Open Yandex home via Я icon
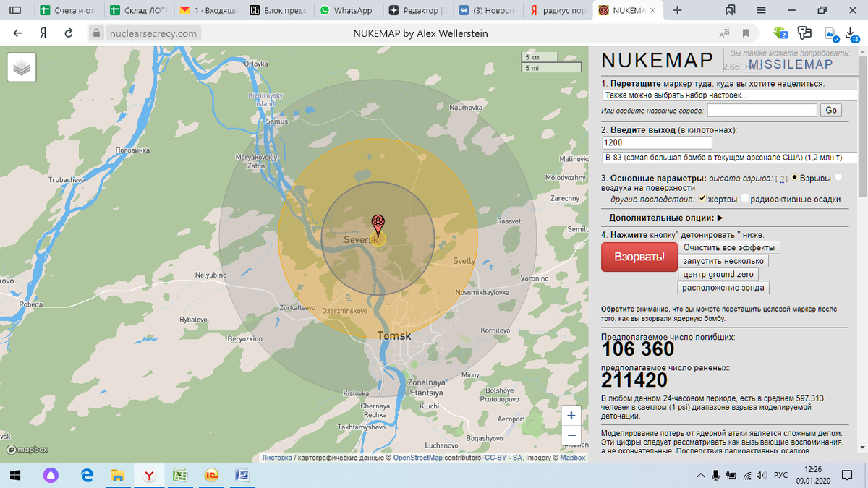The height and width of the screenshot is (488, 868). (x=43, y=33)
